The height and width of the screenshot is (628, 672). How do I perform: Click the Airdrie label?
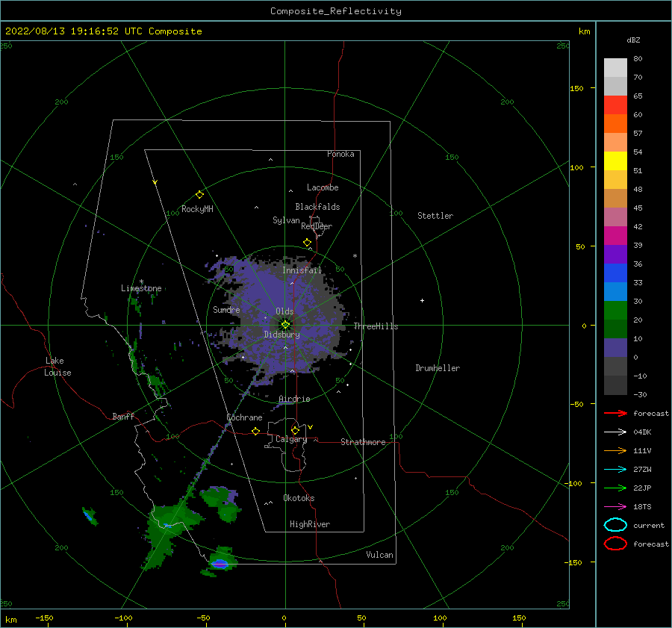click(x=294, y=399)
